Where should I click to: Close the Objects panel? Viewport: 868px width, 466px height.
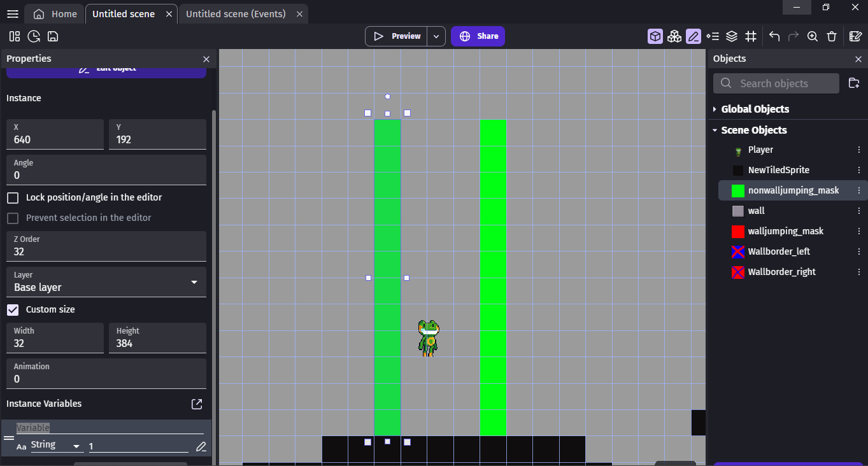(x=858, y=59)
